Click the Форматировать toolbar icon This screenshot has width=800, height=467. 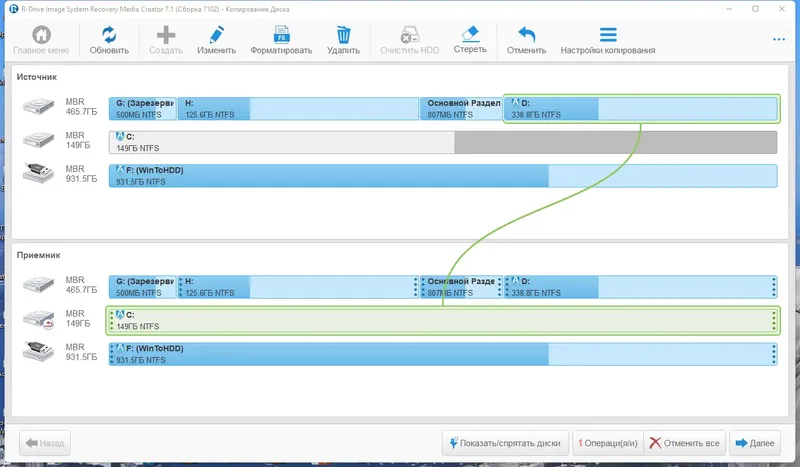[x=281, y=35]
